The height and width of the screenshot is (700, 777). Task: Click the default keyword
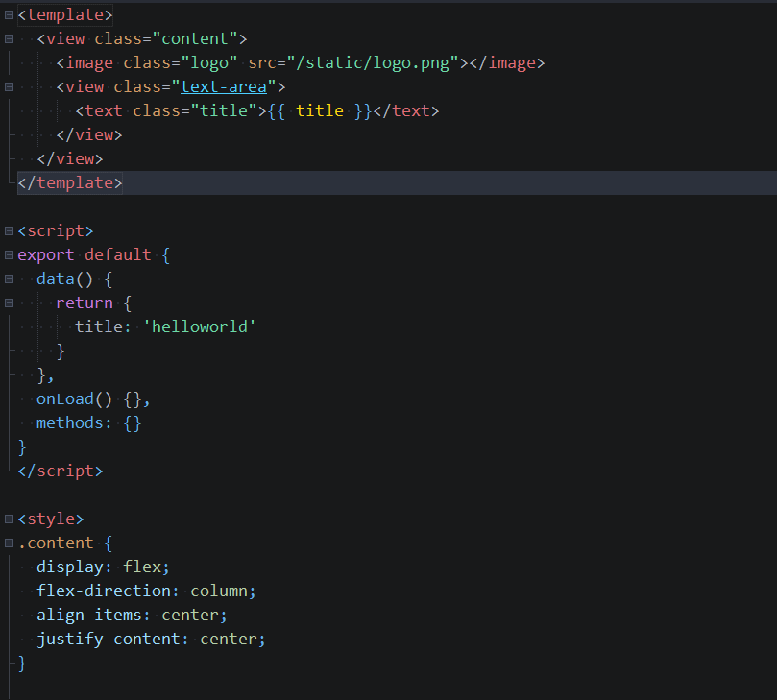click(118, 254)
